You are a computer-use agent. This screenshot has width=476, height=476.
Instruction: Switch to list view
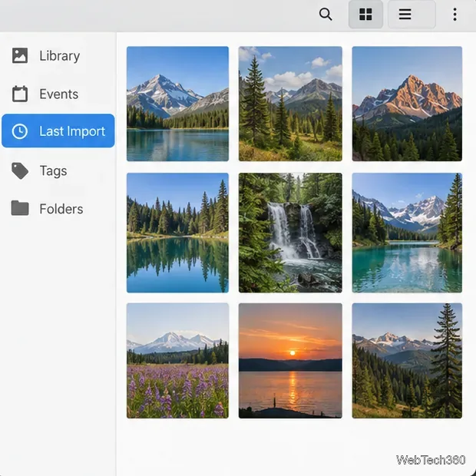pos(412,15)
